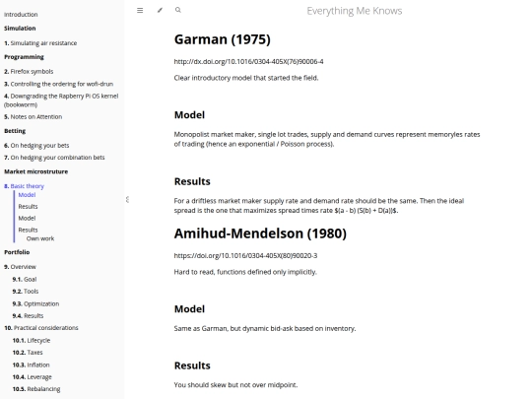Open Practical considerations chapter
Image resolution: width=532 pixels, height=399 pixels.
[x=41, y=328]
